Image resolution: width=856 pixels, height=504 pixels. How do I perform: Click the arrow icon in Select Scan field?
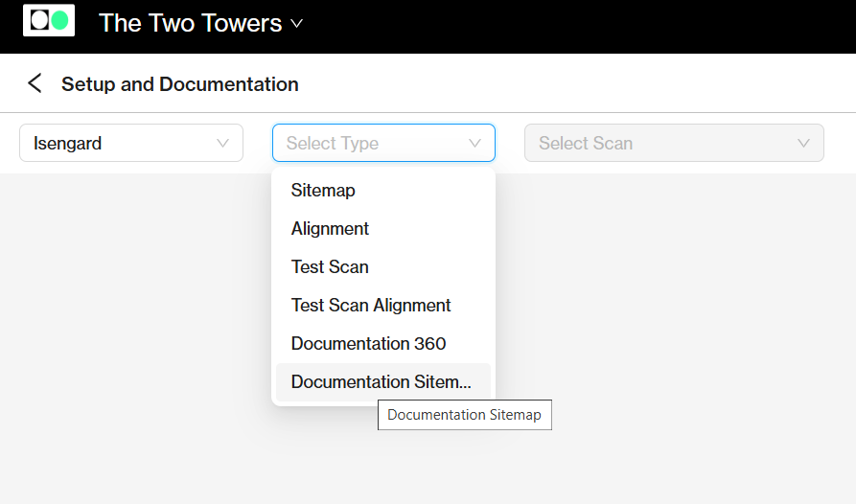[803, 143]
